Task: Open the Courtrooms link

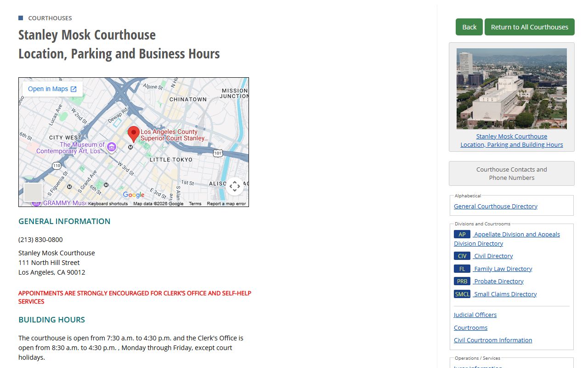Action: pyautogui.click(x=470, y=328)
